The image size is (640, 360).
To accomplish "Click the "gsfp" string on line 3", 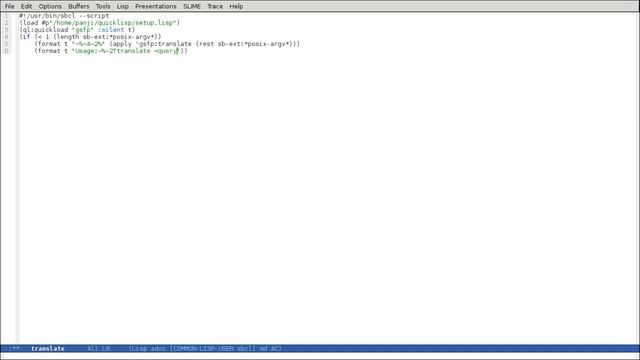I will coord(83,30).
